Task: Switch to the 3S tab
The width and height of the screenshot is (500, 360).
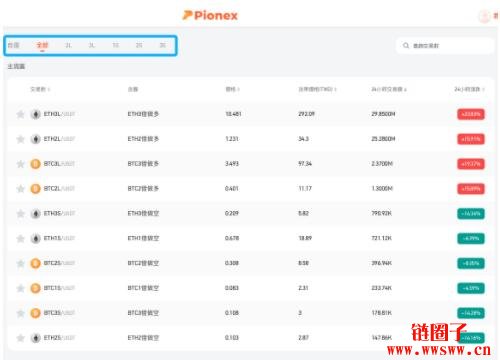Action: pyautogui.click(x=163, y=45)
